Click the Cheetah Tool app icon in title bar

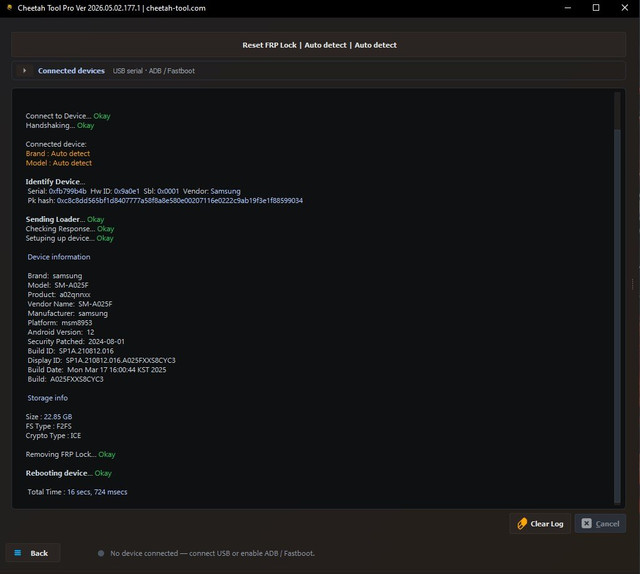coord(9,8)
